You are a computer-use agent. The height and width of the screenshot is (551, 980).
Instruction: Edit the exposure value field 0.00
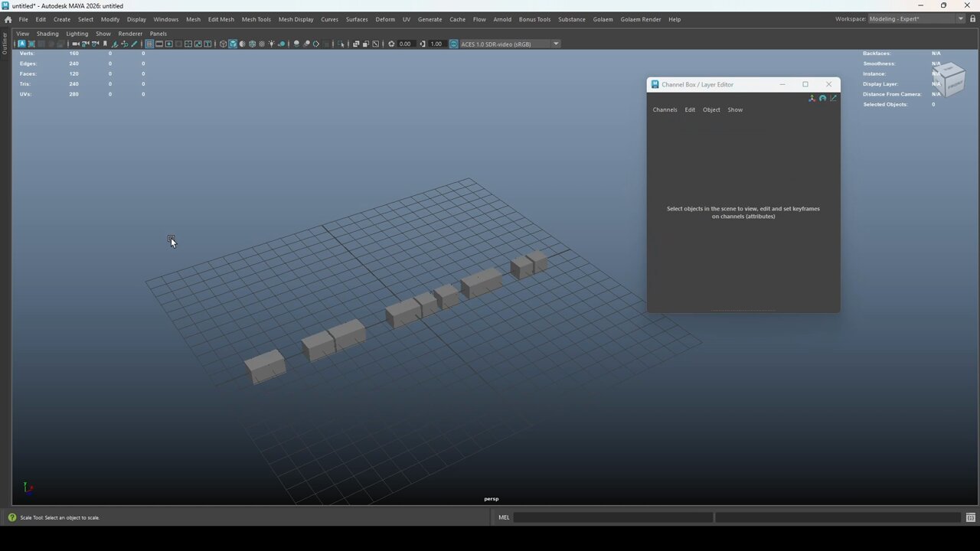407,44
